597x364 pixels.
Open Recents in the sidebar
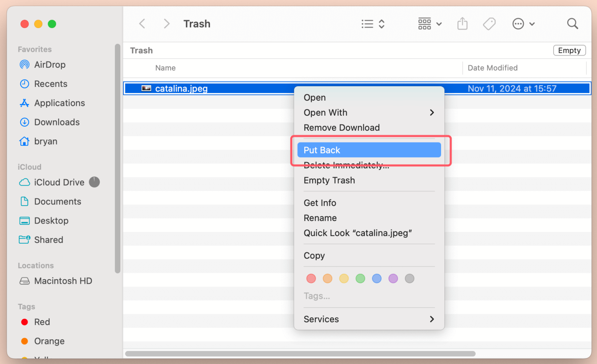click(x=51, y=84)
